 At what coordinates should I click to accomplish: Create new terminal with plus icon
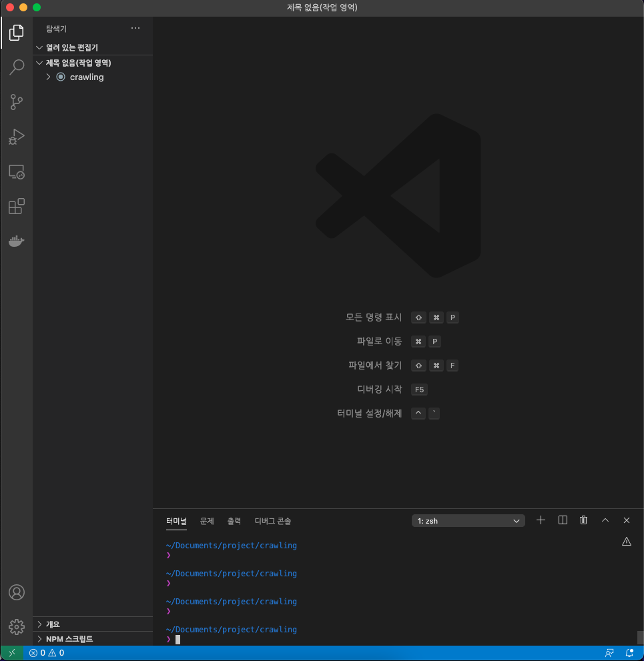tap(541, 520)
